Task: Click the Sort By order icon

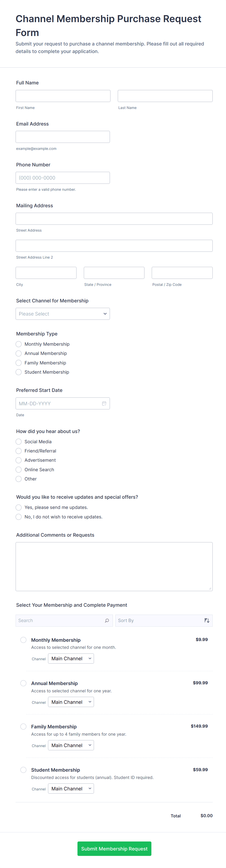Action: [x=207, y=620]
